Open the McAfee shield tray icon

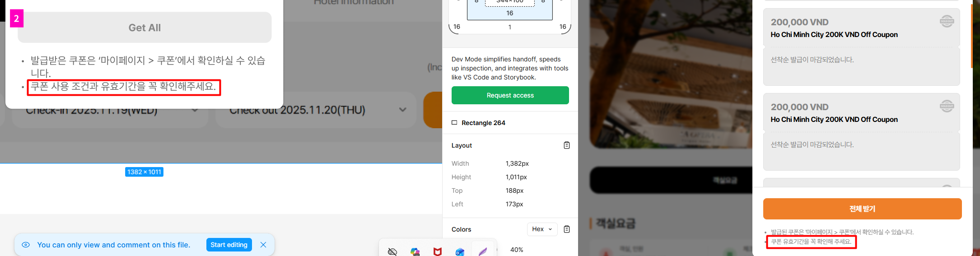[x=438, y=251]
